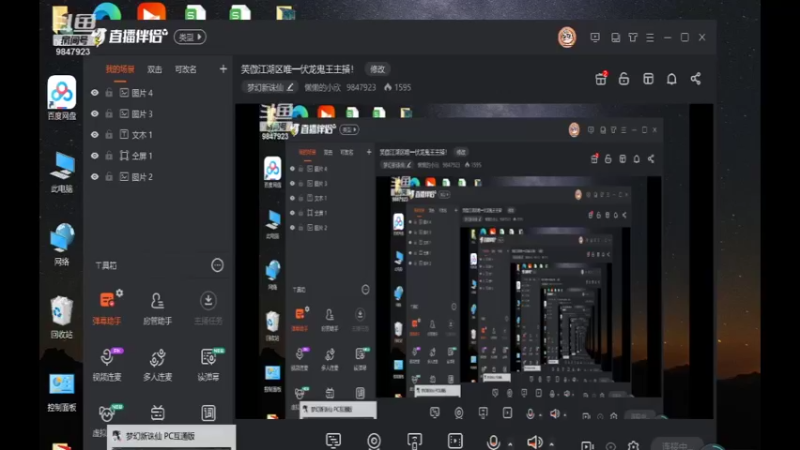Open the layout panel icon in header
The image size is (800, 450).
click(x=648, y=79)
